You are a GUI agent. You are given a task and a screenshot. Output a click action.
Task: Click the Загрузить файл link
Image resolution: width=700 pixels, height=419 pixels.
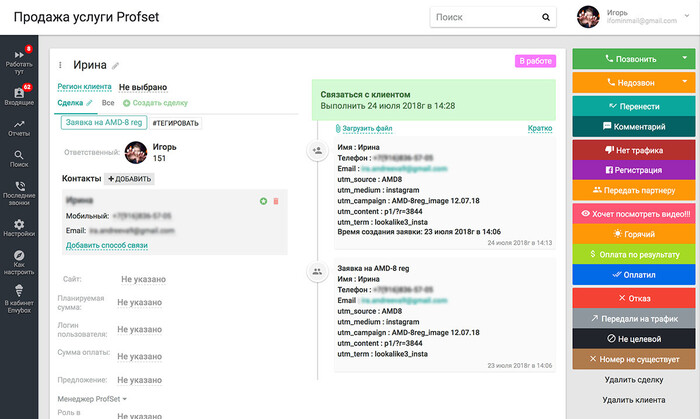366,129
